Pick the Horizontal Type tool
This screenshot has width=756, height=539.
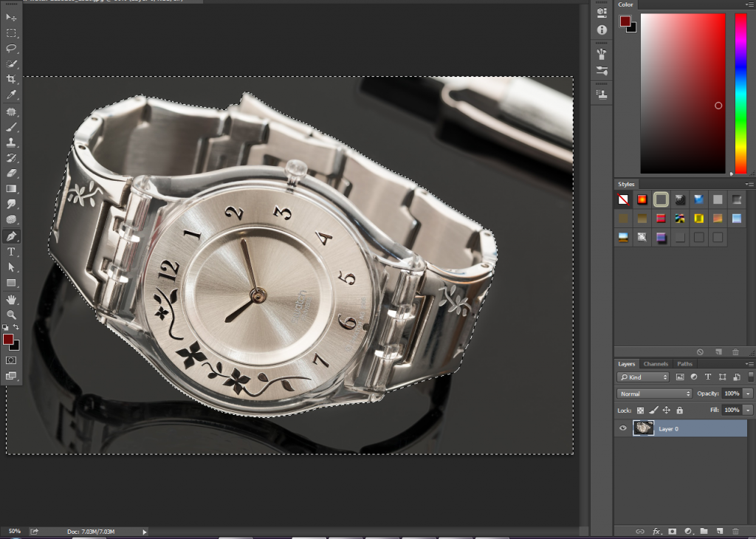click(11, 252)
